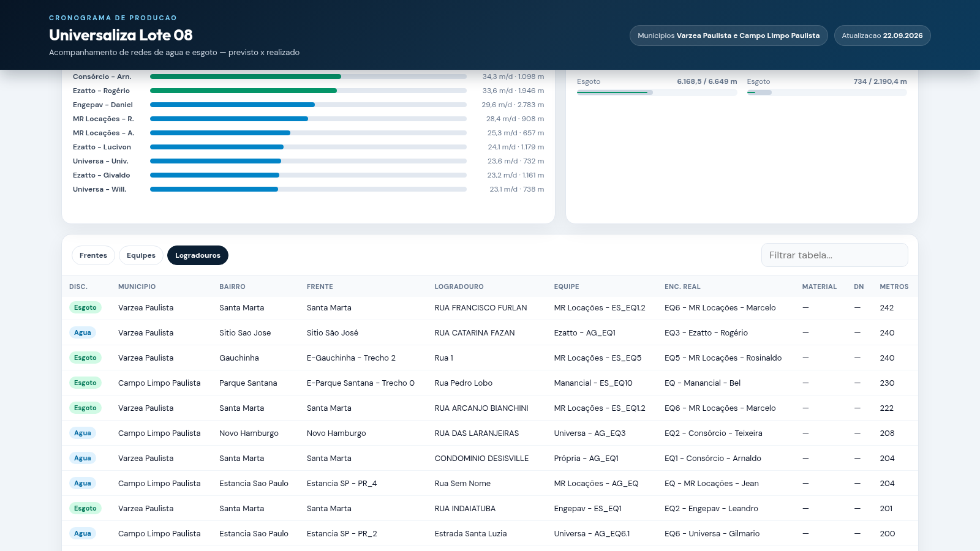Click the BAIRRO column header
980x551 pixels.
click(x=232, y=287)
